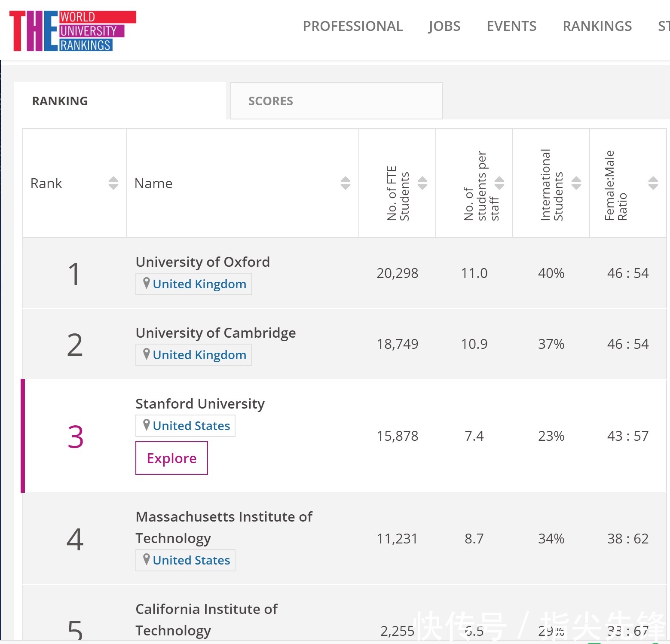
Task: Open the THE World University Rankings logo
Action: (x=73, y=31)
